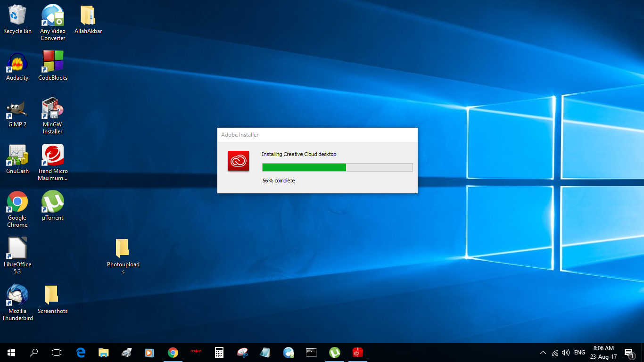The image size is (644, 362).
Task: Open the scanner/fax app in taskbar
Action: (127, 353)
